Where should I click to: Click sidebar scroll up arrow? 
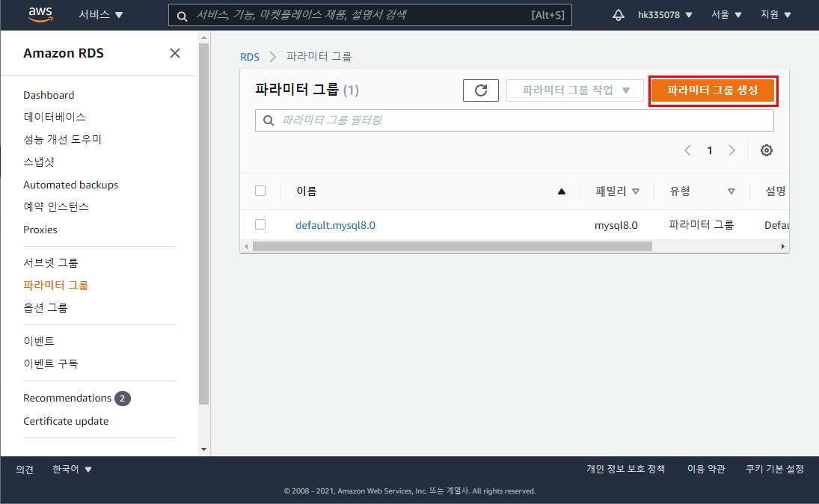[x=203, y=37]
